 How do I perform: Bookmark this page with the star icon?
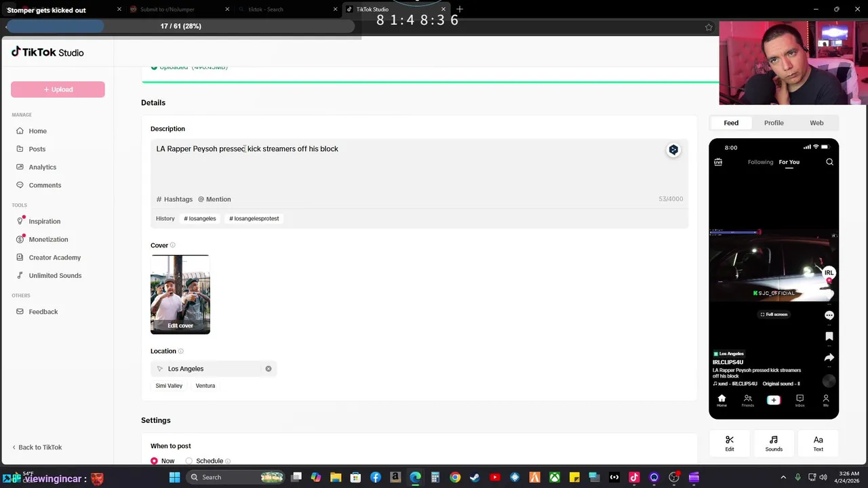[x=709, y=27]
